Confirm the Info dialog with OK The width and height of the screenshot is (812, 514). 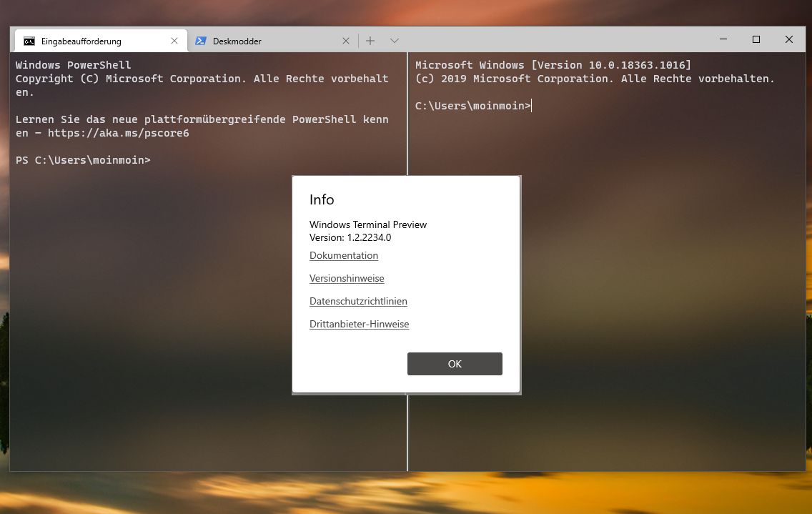(x=455, y=364)
